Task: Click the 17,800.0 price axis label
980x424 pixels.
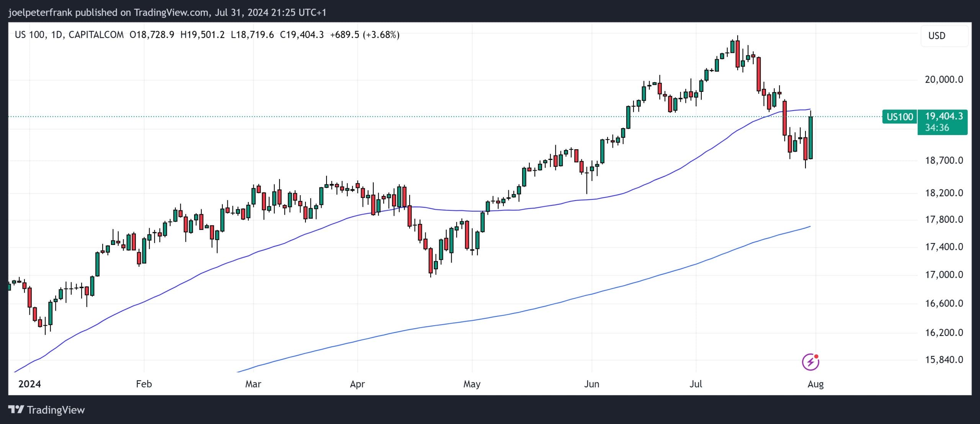Action: [944, 220]
